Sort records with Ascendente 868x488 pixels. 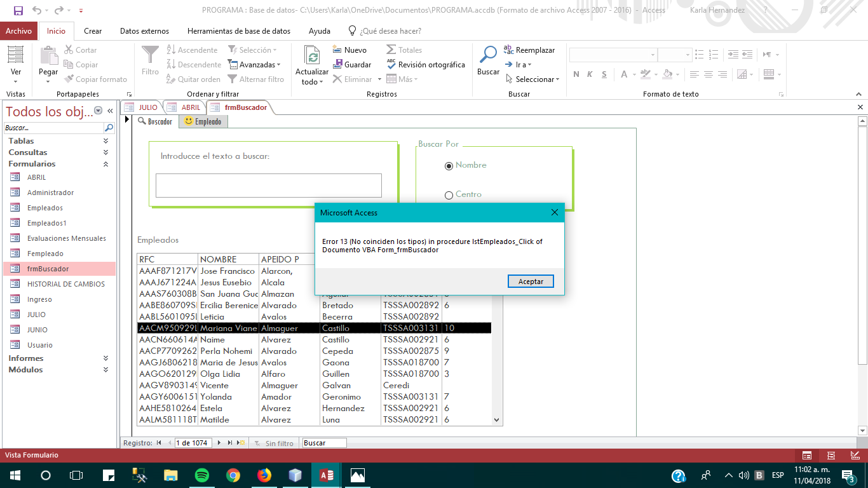click(192, 50)
